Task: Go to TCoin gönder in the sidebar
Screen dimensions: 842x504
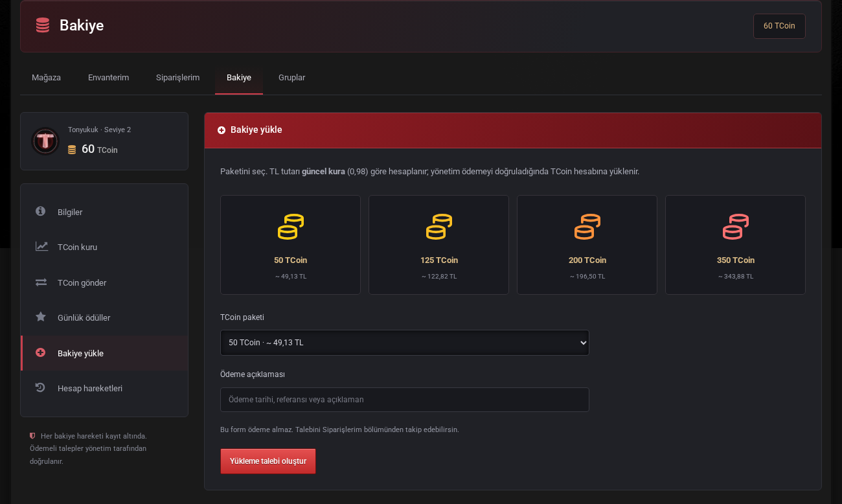Action: [x=104, y=282]
